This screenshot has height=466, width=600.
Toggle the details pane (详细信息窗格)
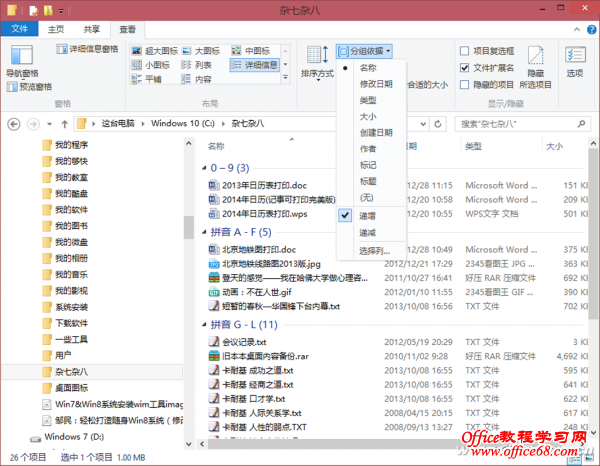(x=87, y=49)
